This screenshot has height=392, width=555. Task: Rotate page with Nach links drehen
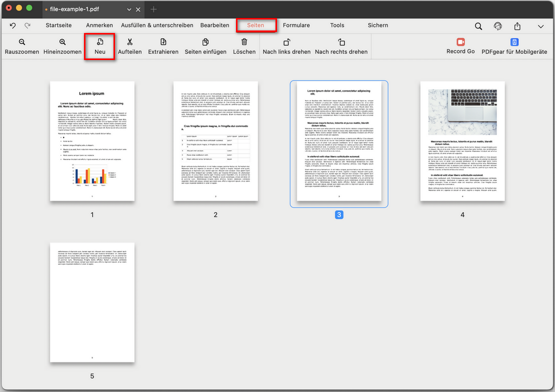click(286, 46)
